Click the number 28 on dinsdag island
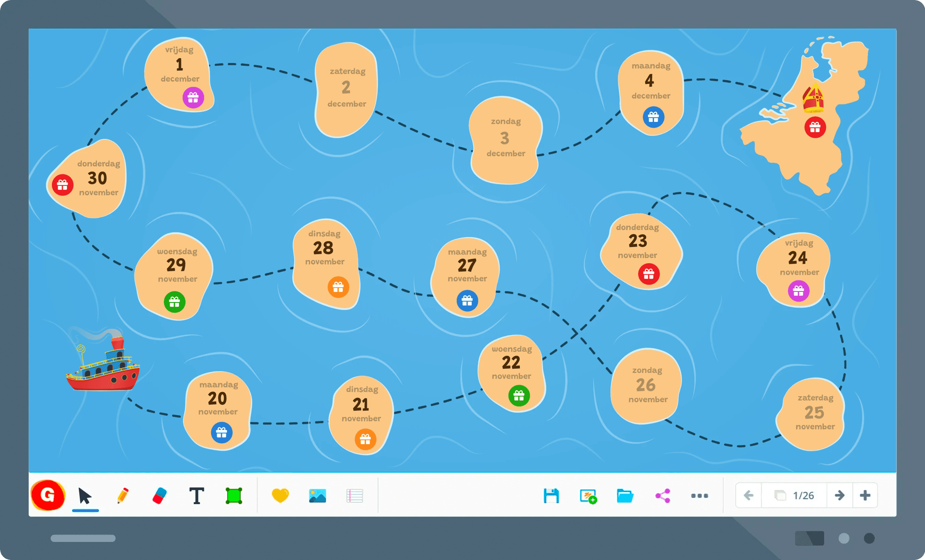Image resolution: width=925 pixels, height=560 pixels. 323,248
